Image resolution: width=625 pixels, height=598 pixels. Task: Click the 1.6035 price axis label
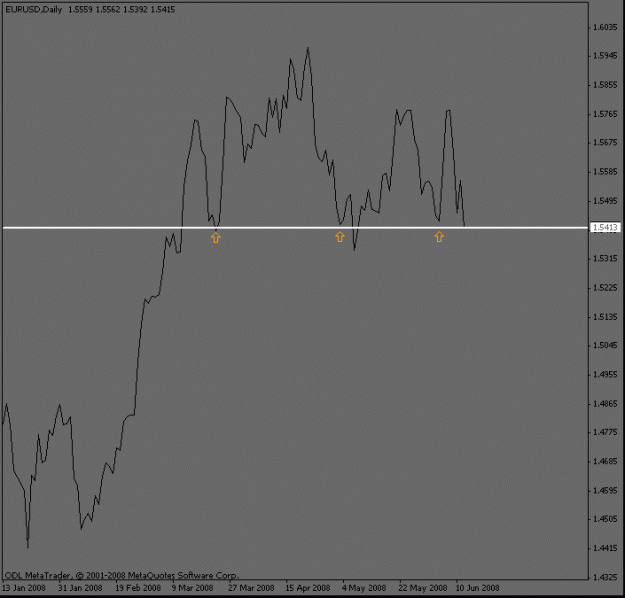605,27
